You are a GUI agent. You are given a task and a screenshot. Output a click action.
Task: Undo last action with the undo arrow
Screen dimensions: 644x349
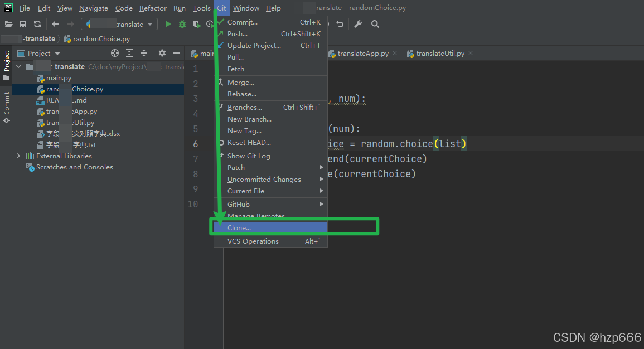340,24
